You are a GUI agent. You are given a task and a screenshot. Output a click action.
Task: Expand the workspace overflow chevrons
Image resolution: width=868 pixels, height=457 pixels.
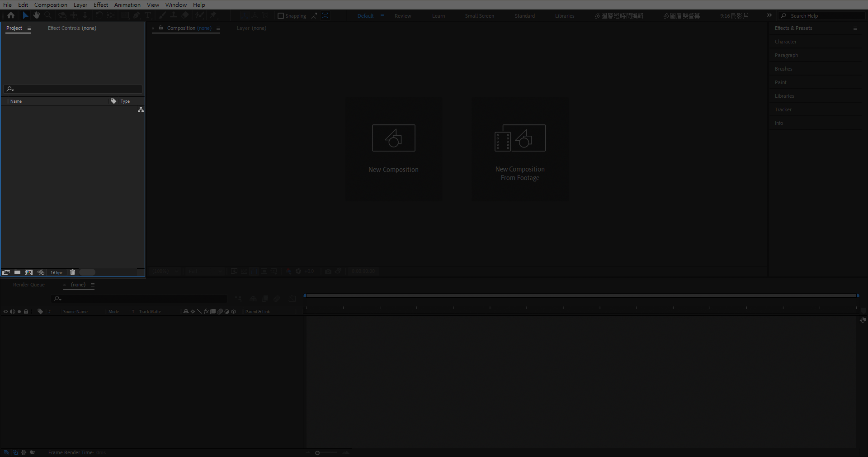click(x=769, y=15)
